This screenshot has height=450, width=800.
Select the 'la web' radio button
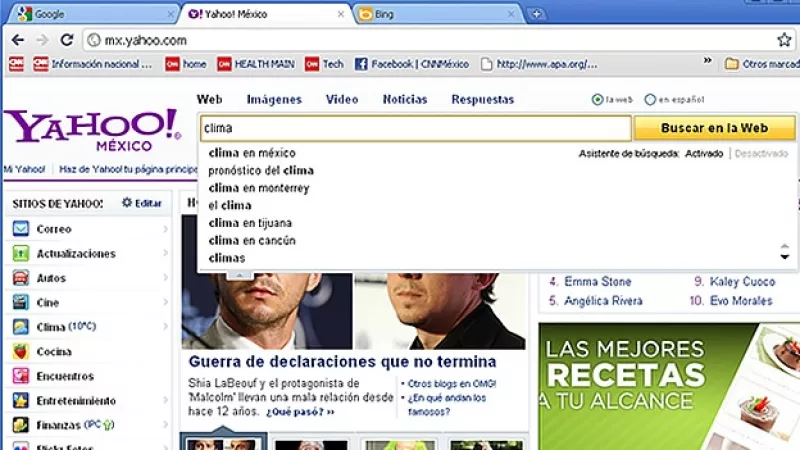[x=597, y=99]
